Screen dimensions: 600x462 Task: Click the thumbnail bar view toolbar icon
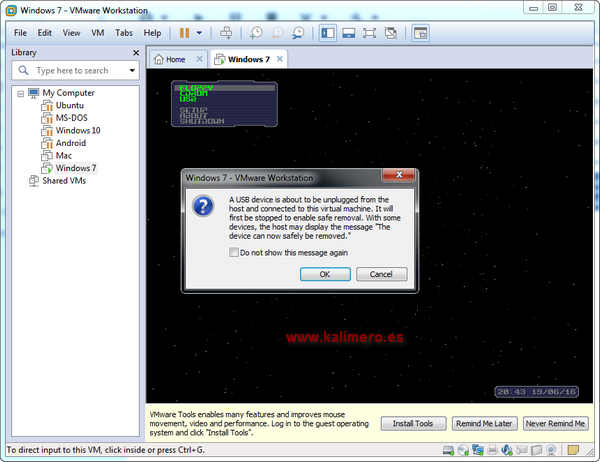pyautogui.click(x=349, y=33)
